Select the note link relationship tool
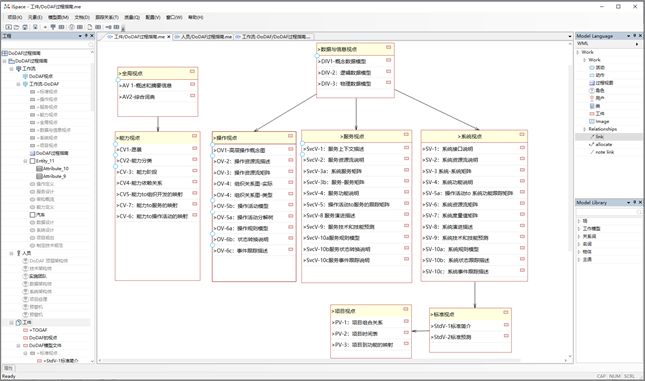Viewport: 645px width, 381px height. (x=602, y=152)
